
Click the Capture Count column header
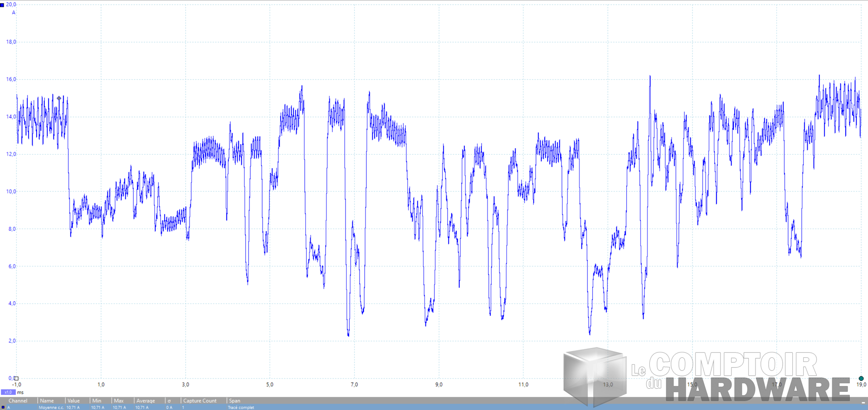coord(200,401)
